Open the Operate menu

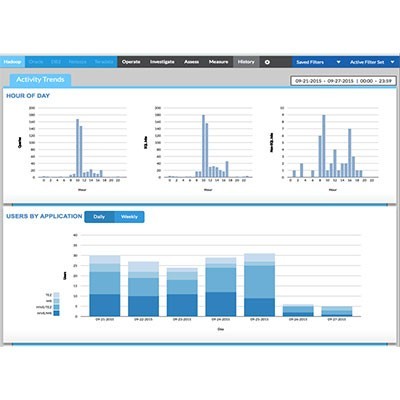tap(131, 62)
